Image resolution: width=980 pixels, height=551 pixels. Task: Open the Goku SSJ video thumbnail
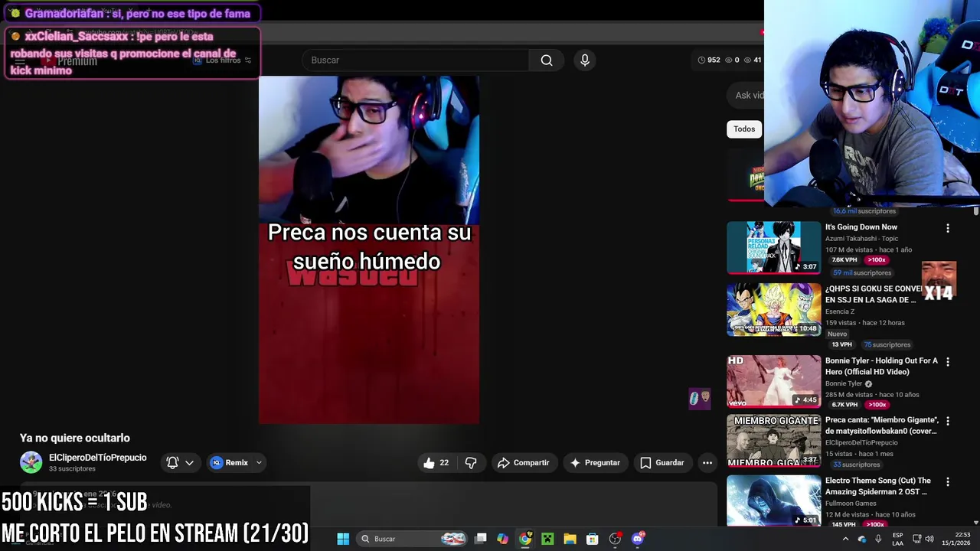(x=773, y=309)
